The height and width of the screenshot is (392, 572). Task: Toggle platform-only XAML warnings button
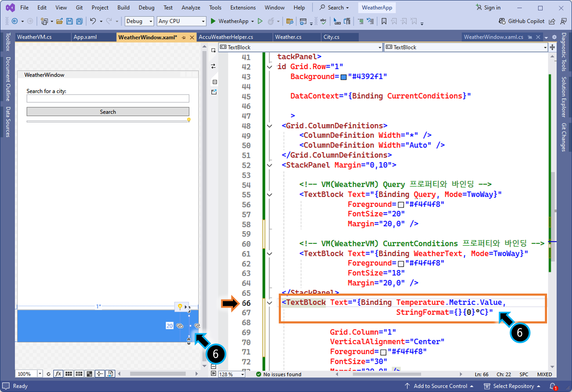tap(110, 374)
